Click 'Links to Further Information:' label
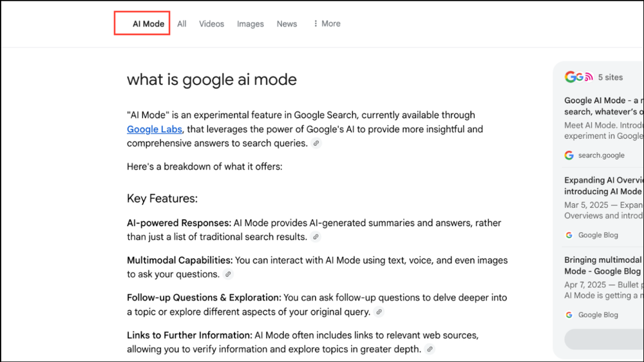 coord(189,336)
